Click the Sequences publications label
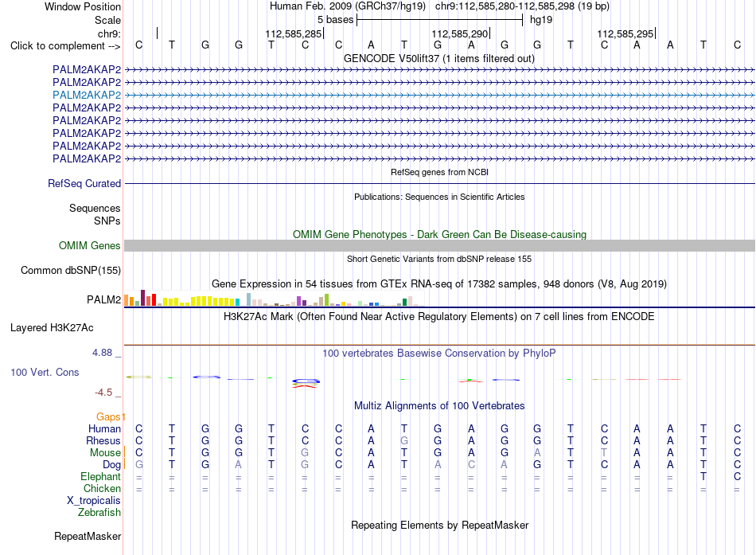Viewport: 756px width, 555px height. [95, 208]
